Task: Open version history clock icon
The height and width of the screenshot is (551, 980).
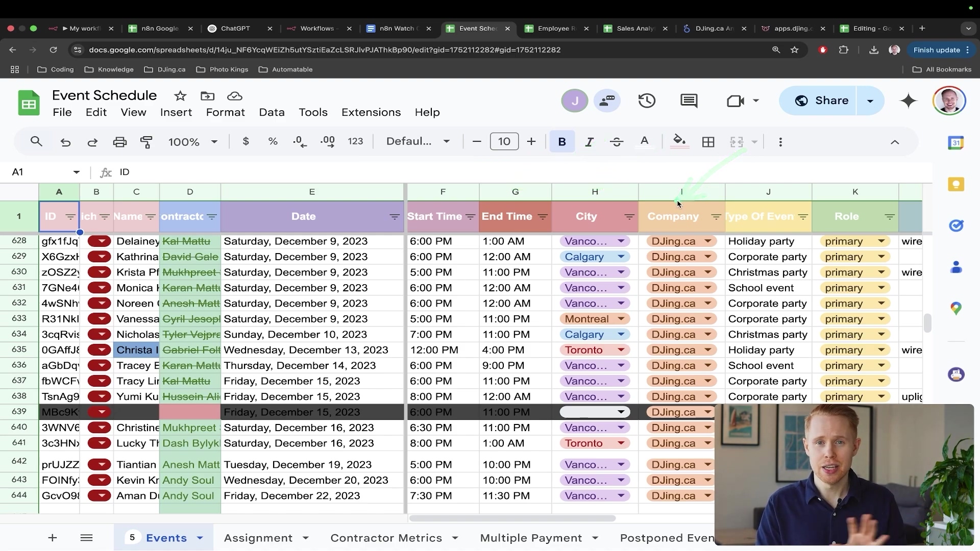Action: click(x=647, y=101)
